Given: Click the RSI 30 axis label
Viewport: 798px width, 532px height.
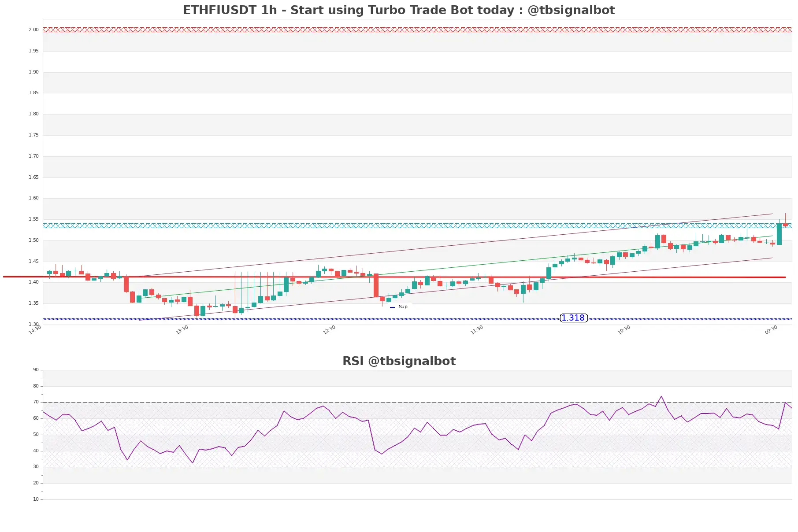Looking at the screenshot, I should [x=36, y=467].
